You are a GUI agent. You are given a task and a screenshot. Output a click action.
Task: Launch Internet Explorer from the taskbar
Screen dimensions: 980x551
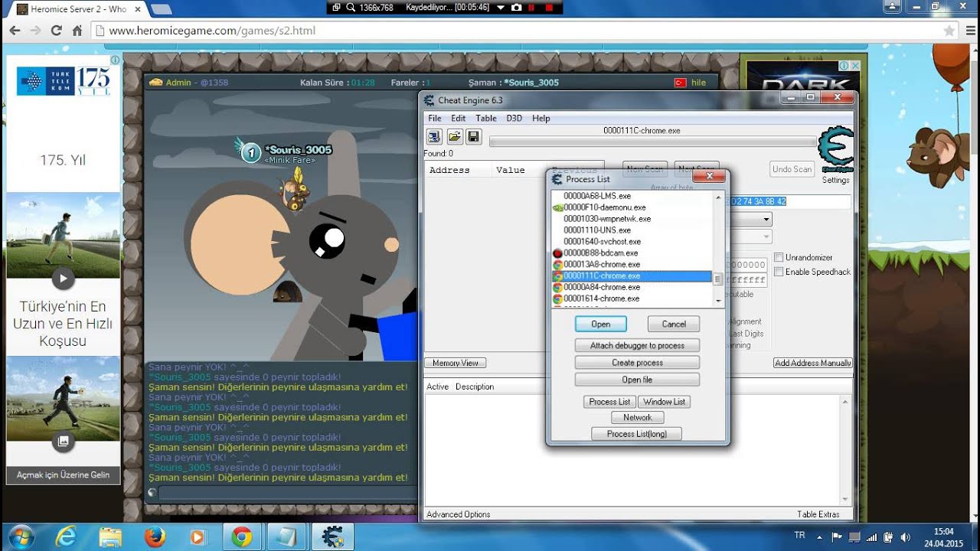tap(66, 537)
